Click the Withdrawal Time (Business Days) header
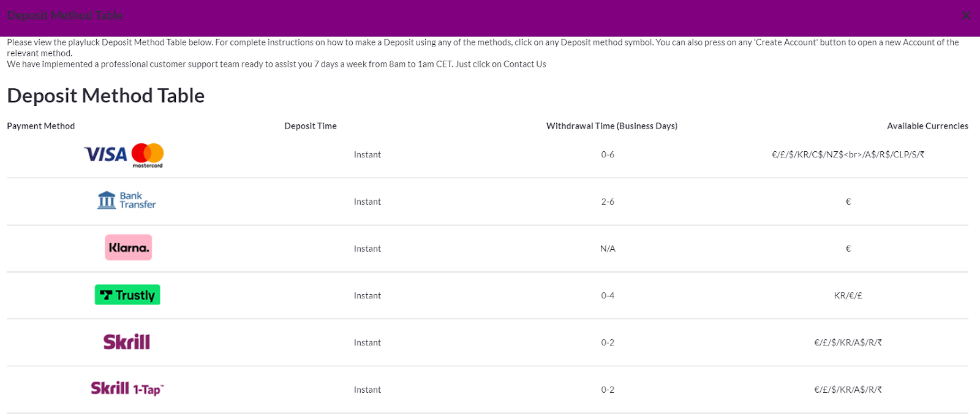The height and width of the screenshot is (419, 980). pos(612,126)
